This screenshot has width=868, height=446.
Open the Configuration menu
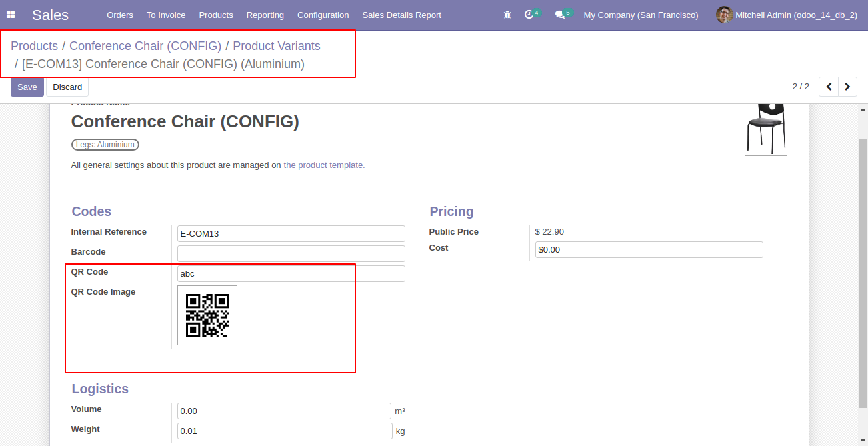click(x=323, y=15)
